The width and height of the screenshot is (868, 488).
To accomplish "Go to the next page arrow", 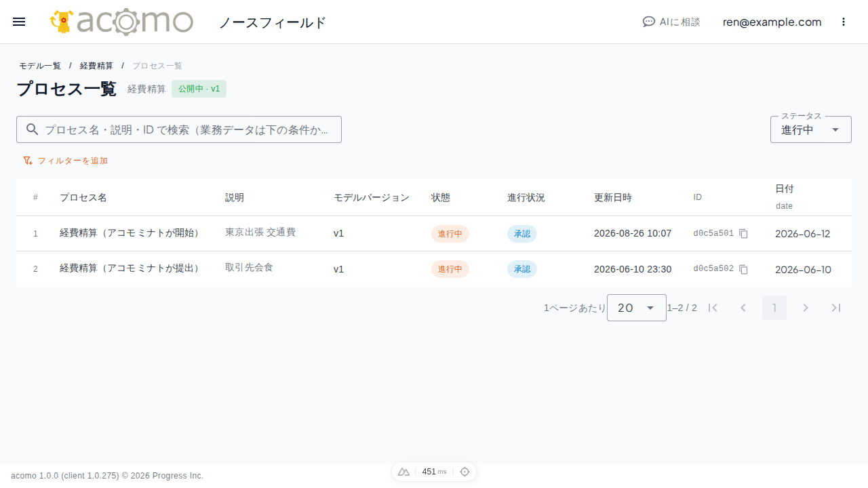I will 806,308.
